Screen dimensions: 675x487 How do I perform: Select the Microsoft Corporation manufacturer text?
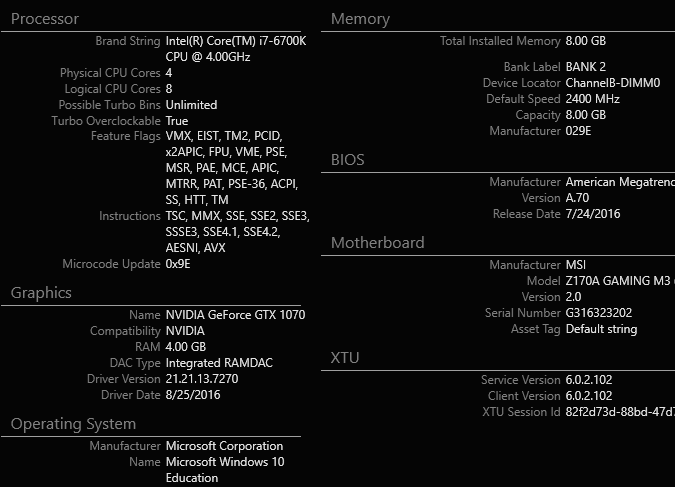click(224, 446)
